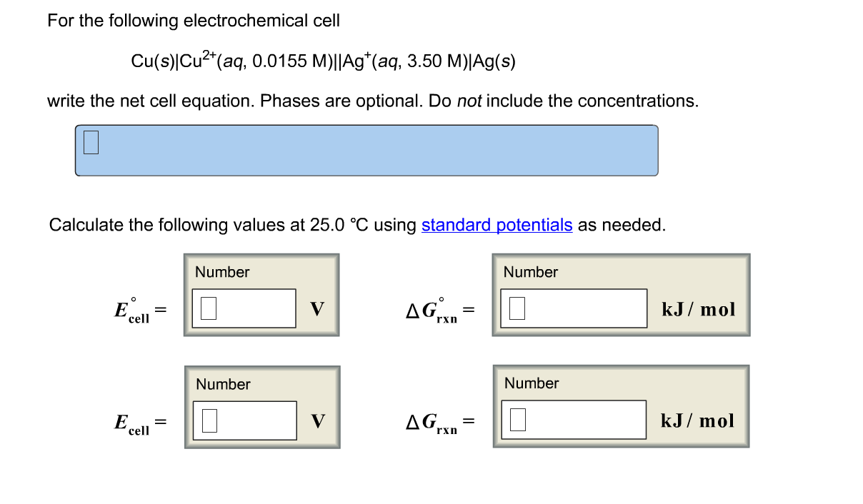The height and width of the screenshot is (504, 863).
Task: Click the kJ/mol label beside the ΔGrxn field
Action: pos(698,420)
